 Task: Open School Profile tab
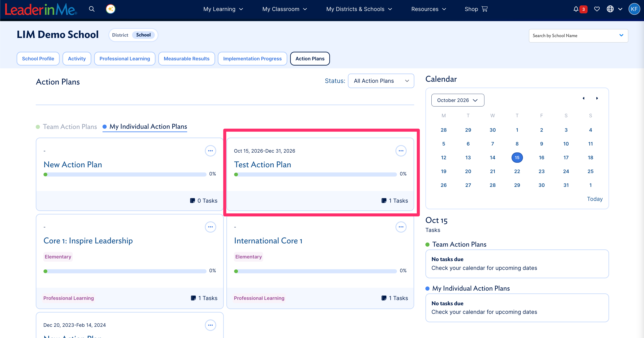[x=38, y=59]
